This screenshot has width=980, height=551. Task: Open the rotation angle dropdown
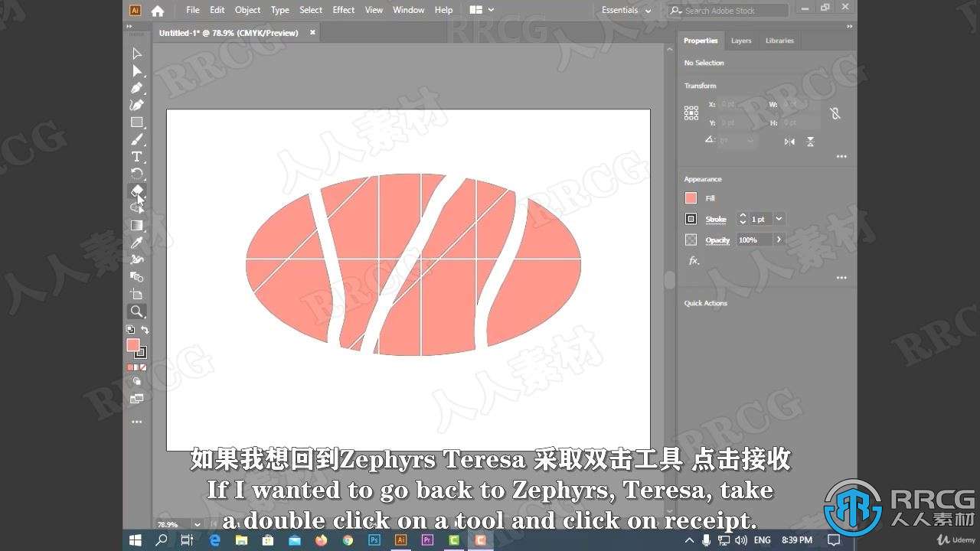click(x=750, y=141)
